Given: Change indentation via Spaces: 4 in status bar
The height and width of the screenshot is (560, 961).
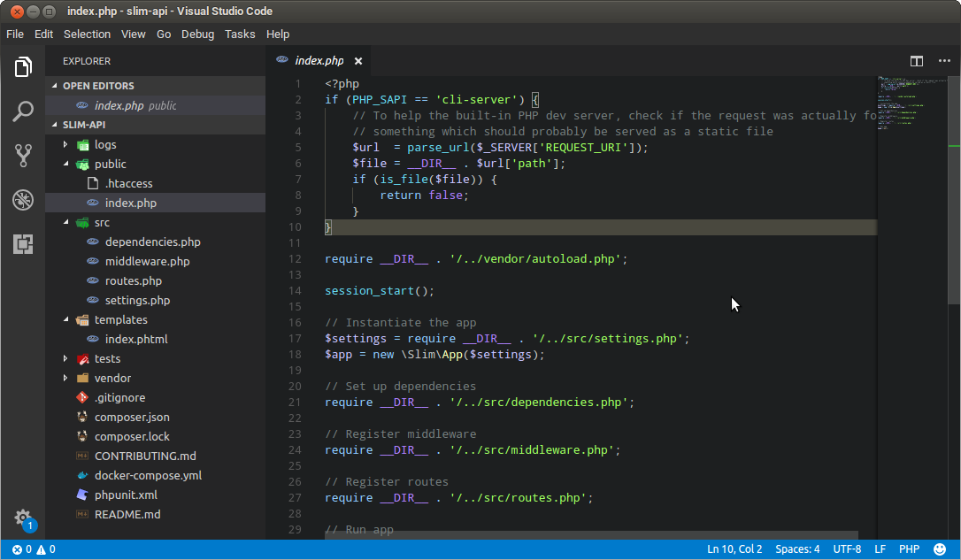Looking at the screenshot, I should [797, 548].
